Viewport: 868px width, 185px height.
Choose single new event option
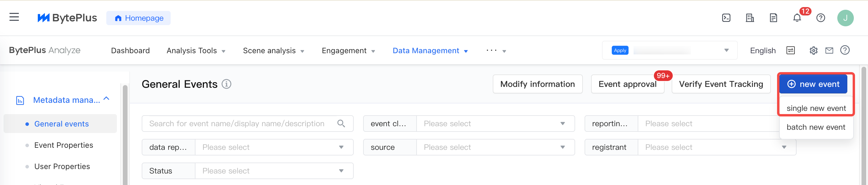[816, 108]
